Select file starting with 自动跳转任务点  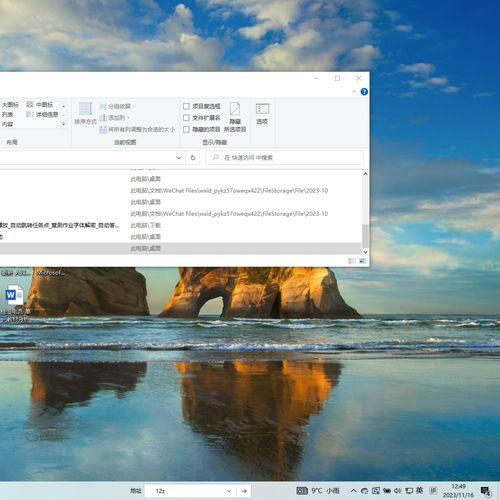[59, 225]
